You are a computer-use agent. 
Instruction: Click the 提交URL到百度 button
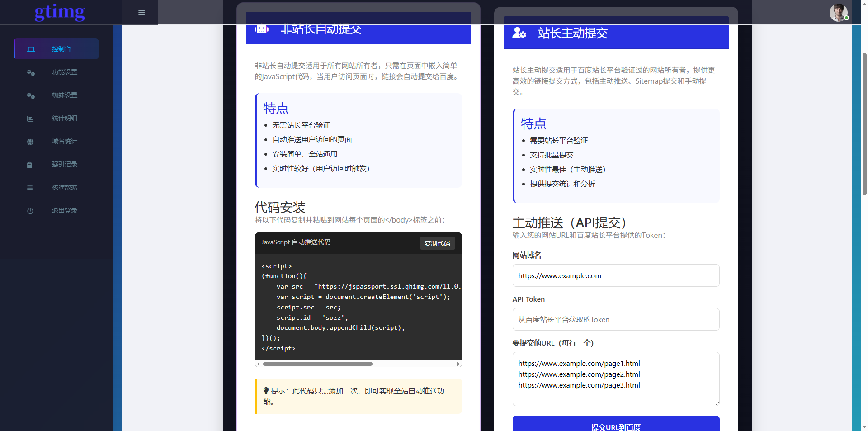coord(616,424)
